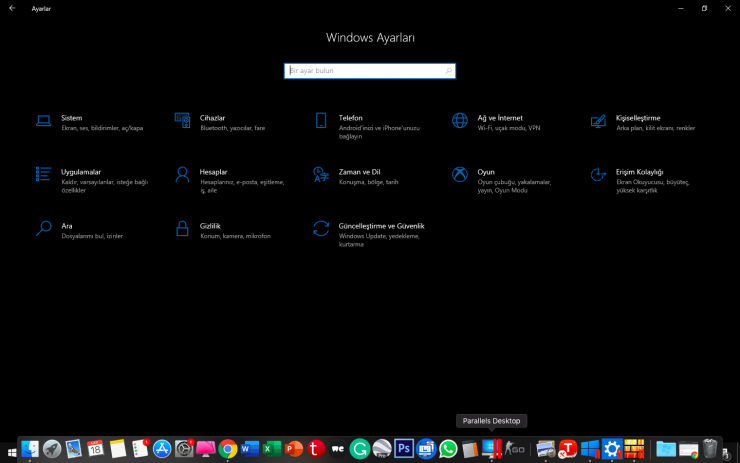Open Kişiselleştirme settings
The width and height of the screenshot is (740, 463).
(643, 122)
